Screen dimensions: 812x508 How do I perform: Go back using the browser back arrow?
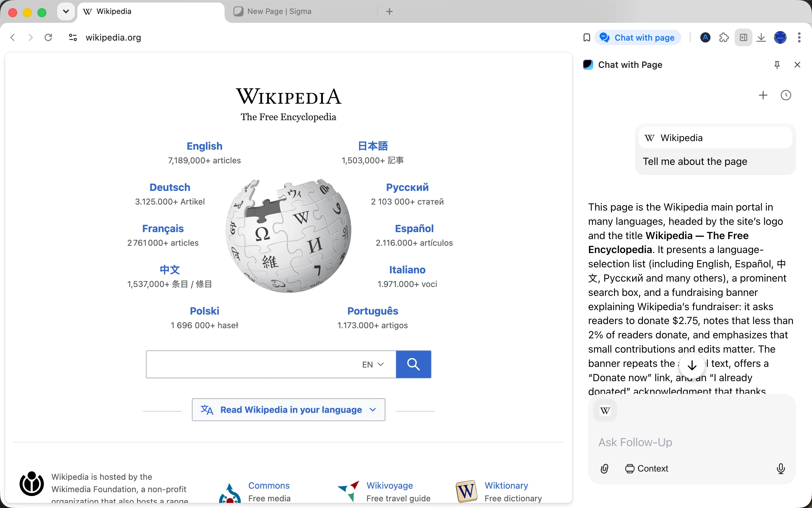[x=13, y=37]
